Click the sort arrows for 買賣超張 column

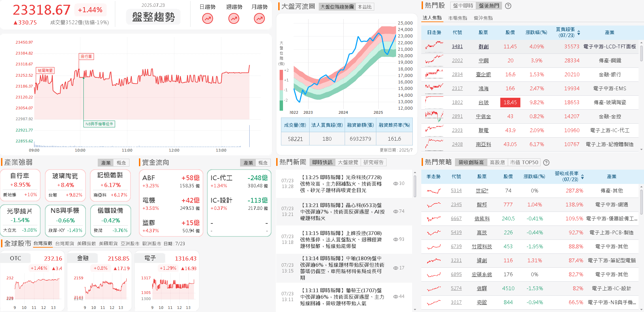pos(579,33)
